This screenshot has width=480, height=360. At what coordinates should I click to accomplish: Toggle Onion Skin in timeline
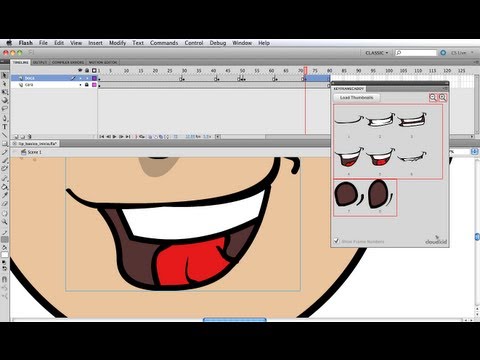(150, 136)
